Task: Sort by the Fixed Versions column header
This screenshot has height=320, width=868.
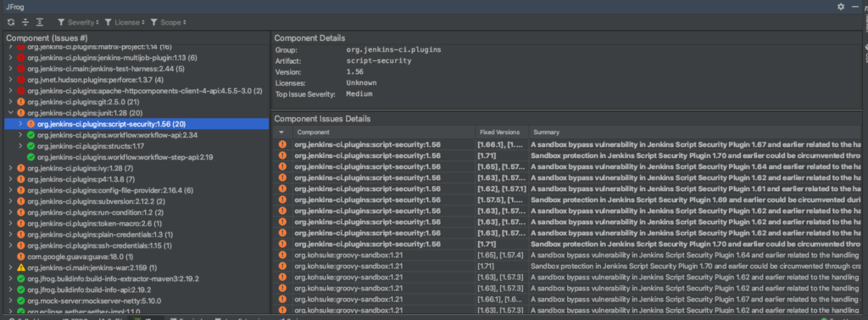Action: (x=501, y=132)
